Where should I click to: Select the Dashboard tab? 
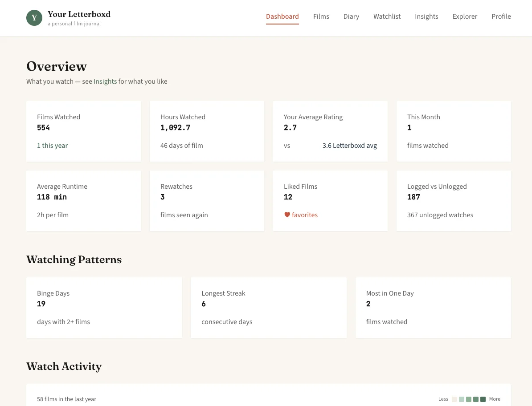pos(282,16)
